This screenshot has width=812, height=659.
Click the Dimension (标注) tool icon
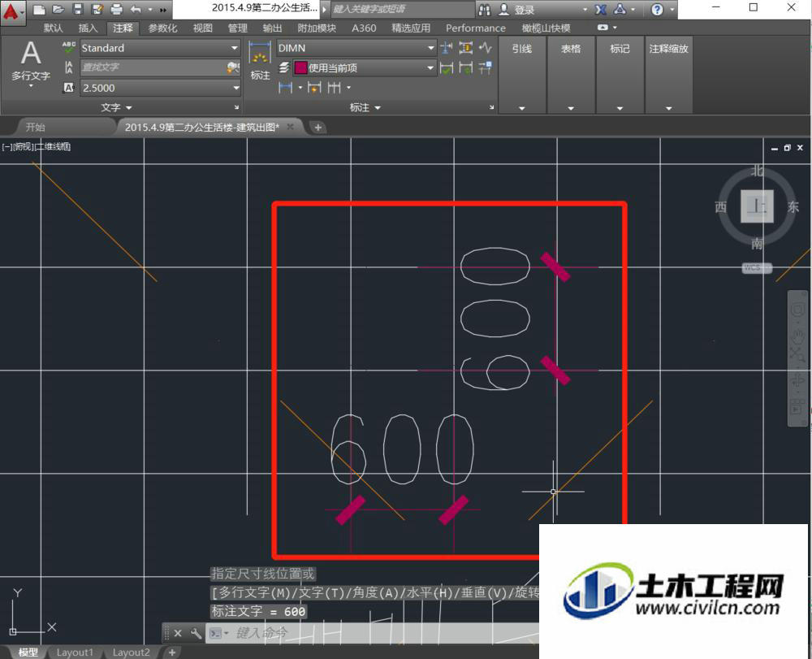260,61
